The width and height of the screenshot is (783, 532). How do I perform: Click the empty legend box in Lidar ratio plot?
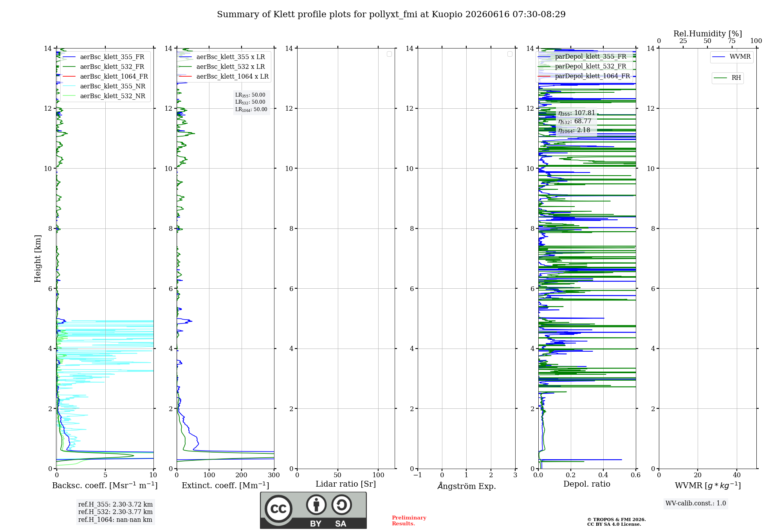click(x=389, y=54)
